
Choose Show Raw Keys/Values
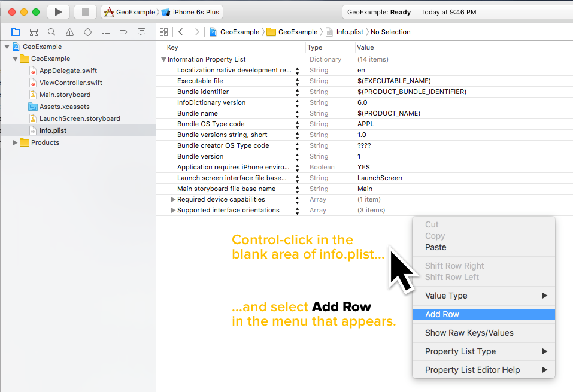coord(483,333)
